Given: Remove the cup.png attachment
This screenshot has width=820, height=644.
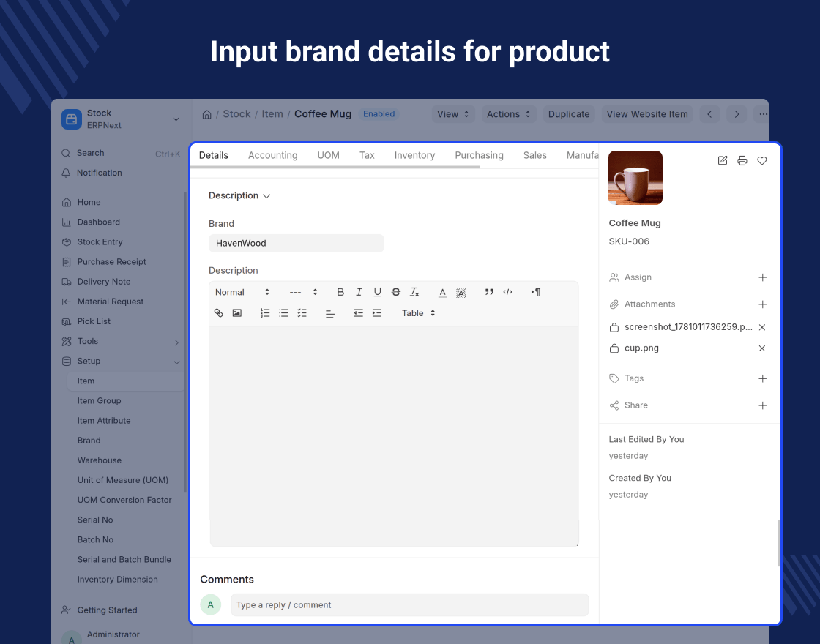Looking at the screenshot, I should click(762, 348).
